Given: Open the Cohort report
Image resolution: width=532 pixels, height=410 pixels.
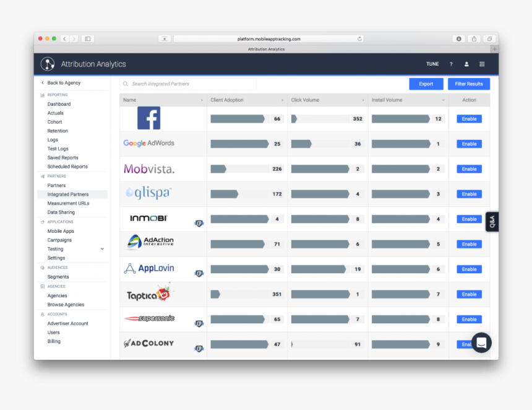Looking at the screenshot, I should coord(54,122).
